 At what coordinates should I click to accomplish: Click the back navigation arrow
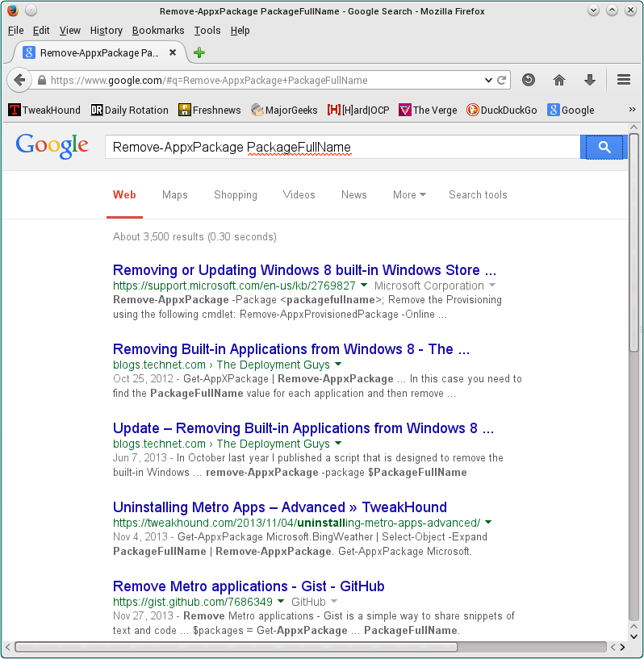19,79
